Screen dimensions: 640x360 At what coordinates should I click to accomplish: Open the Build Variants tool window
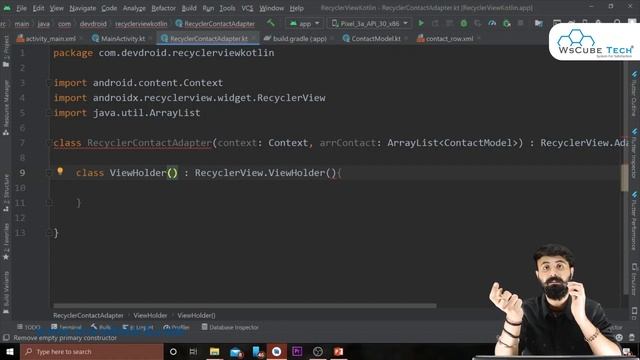[6, 293]
